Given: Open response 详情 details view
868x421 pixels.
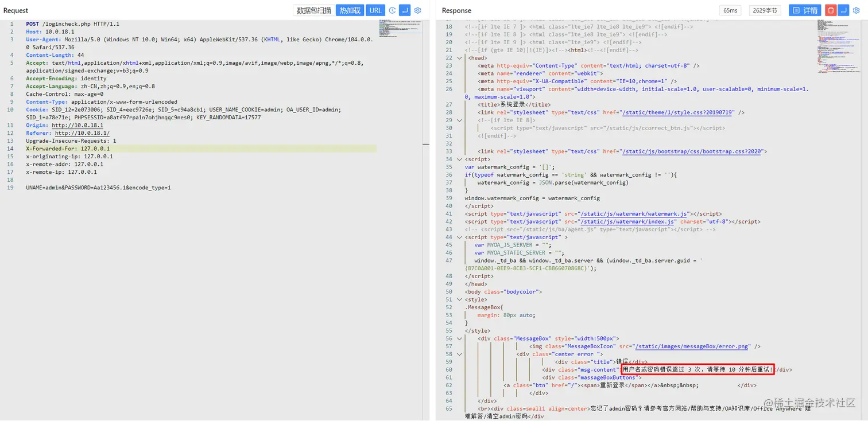Looking at the screenshot, I should tap(805, 10).
